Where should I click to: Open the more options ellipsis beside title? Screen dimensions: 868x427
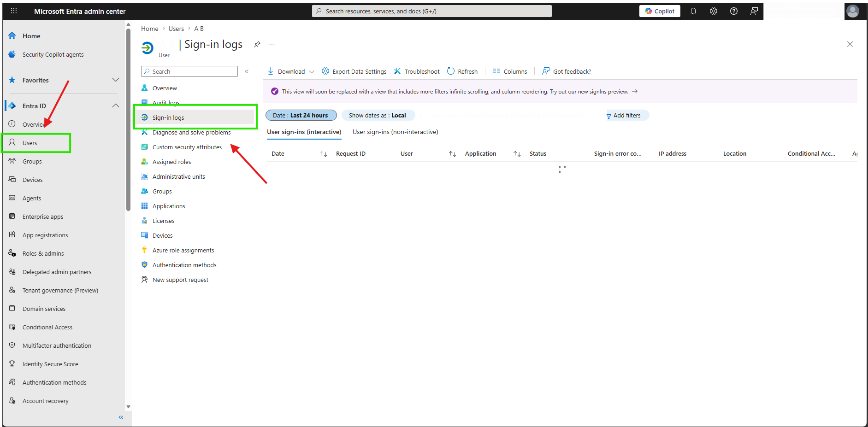[x=272, y=44]
